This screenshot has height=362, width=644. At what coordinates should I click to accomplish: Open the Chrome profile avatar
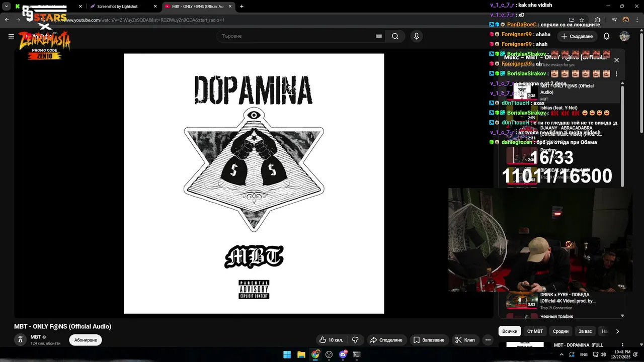click(x=626, y=20)
